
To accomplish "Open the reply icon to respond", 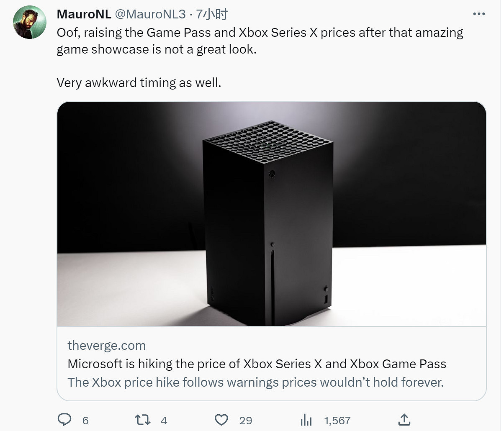I will tap(65, 420).
